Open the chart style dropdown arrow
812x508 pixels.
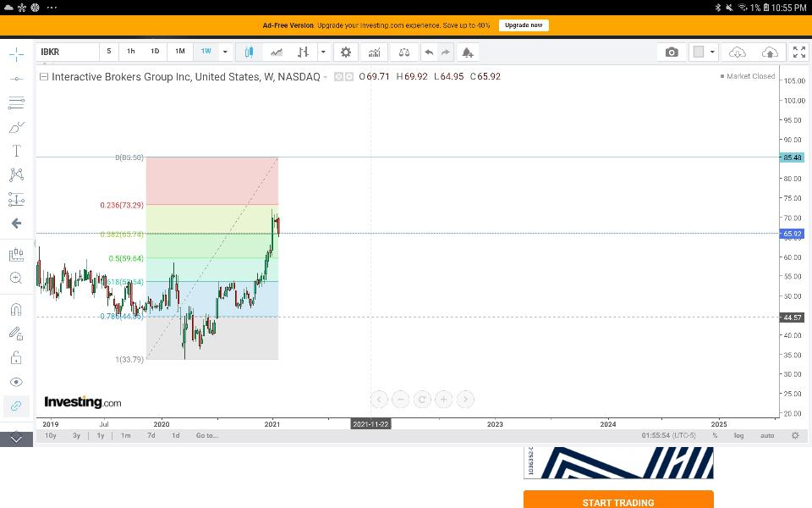tap(324, 52)
